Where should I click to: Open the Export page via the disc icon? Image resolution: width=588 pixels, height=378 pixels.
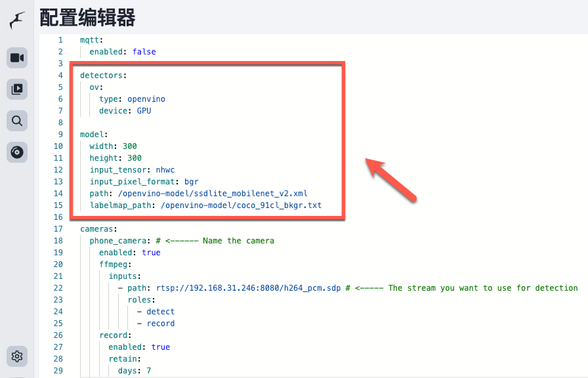point(16,152)
